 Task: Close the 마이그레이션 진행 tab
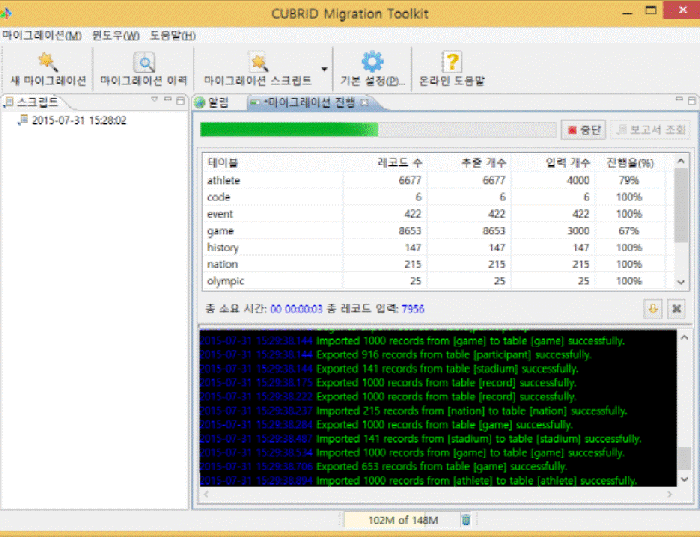click(x=365, y=103)
